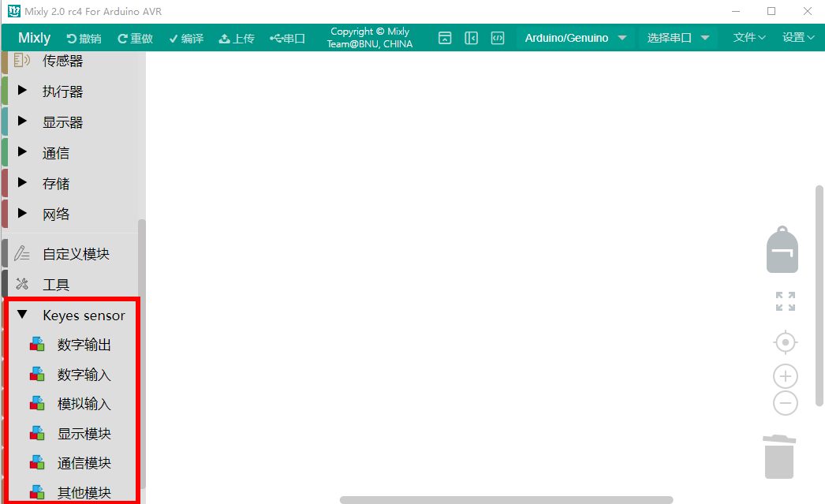The image size is (825, 504).
Task: Click Mixly app icon in title bar
Action: [x=14, y=11]
